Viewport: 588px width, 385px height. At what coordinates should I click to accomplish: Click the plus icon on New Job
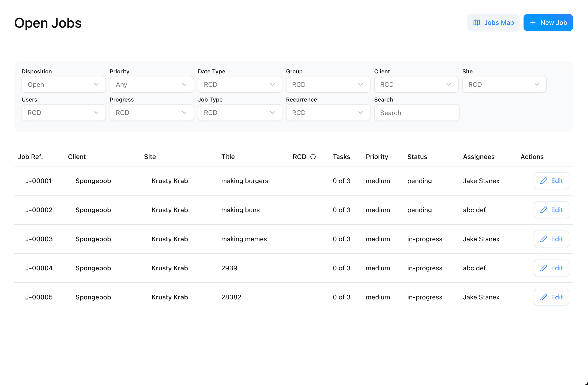(x=533, y=23)
